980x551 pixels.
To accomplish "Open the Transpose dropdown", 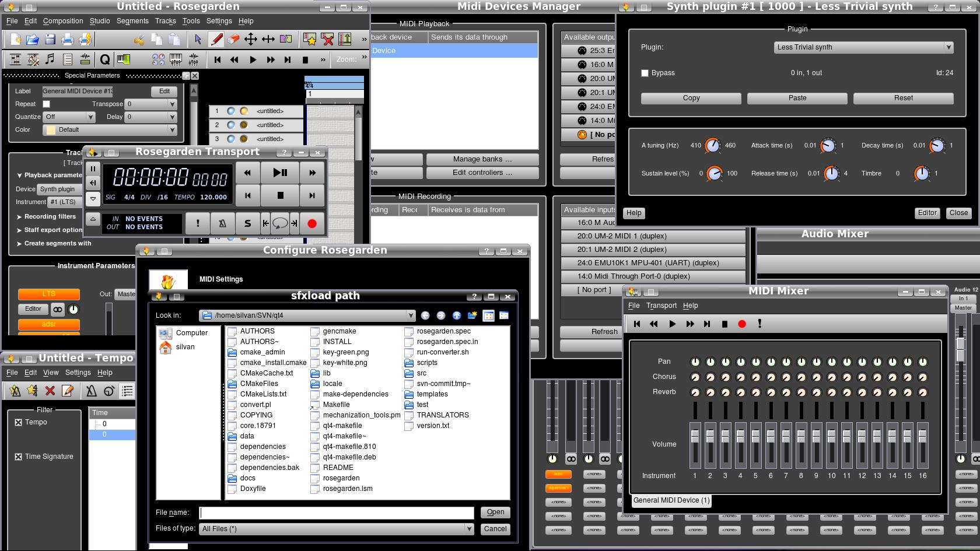I will click(x=151, y=104).
